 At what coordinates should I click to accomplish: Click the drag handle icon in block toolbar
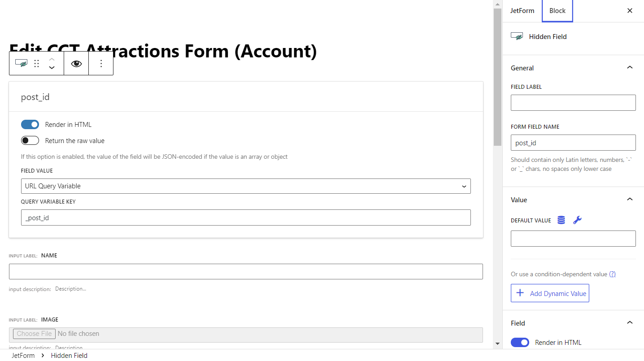(x=37, y=64)
